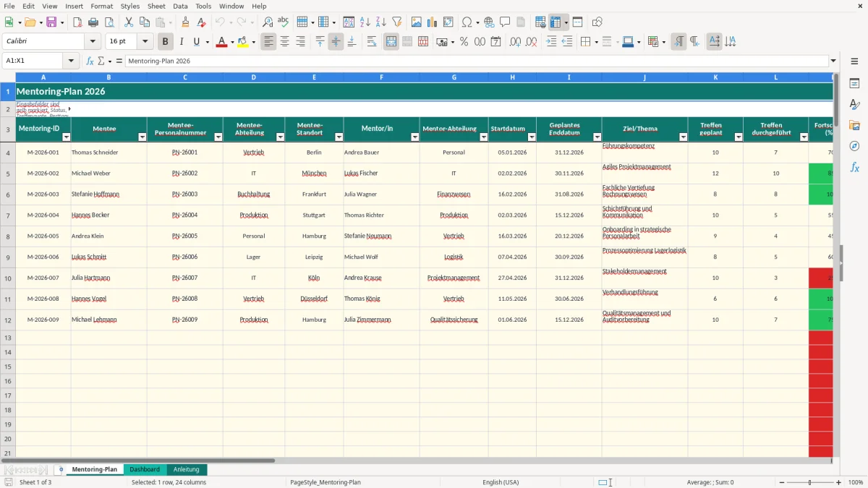Sort ascending A to Z
The width and height of the screenshot is (868, 488).
(x=365, y=22)
